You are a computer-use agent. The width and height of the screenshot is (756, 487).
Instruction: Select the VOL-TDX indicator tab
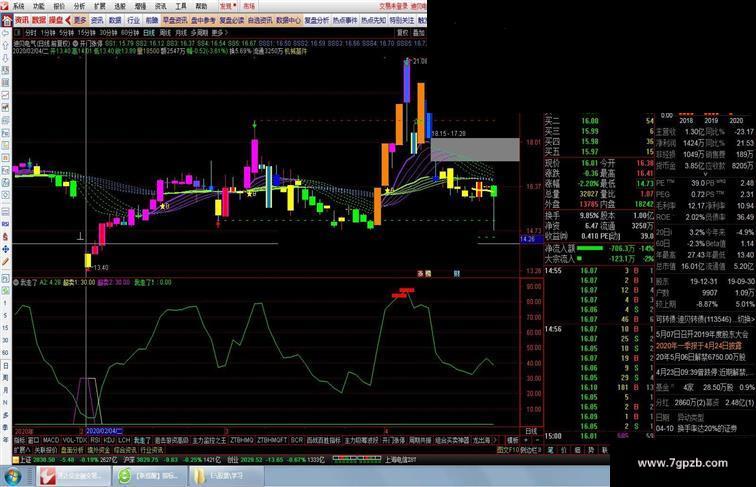[x=74, y=440]
